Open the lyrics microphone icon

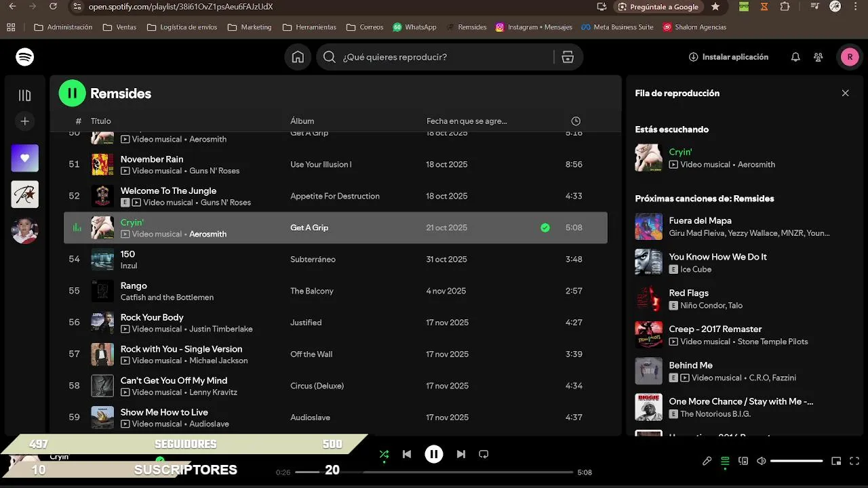click(707, 461)
